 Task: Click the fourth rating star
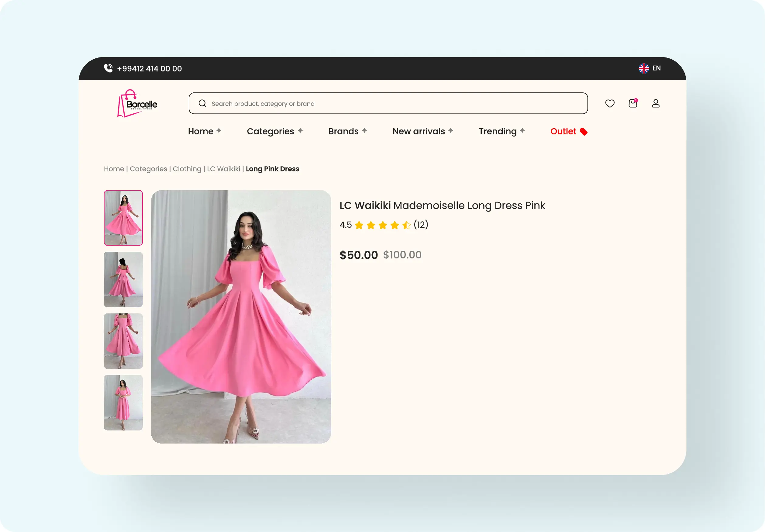tap(395, 225)
